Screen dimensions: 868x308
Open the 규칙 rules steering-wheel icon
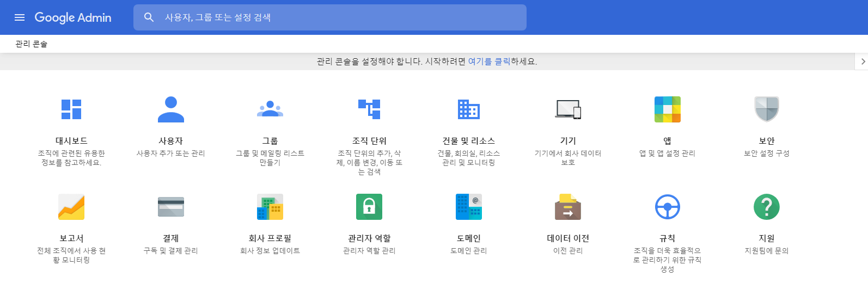(x=668, y=207)
